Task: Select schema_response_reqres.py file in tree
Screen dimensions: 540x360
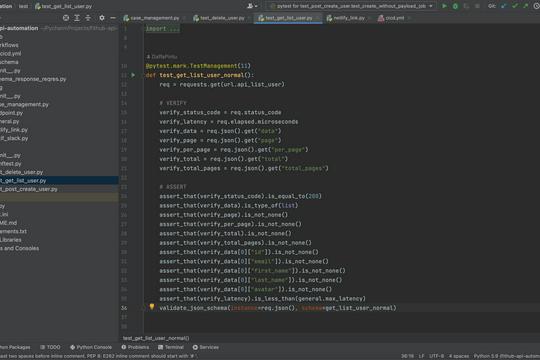Action: click(33, 79)
